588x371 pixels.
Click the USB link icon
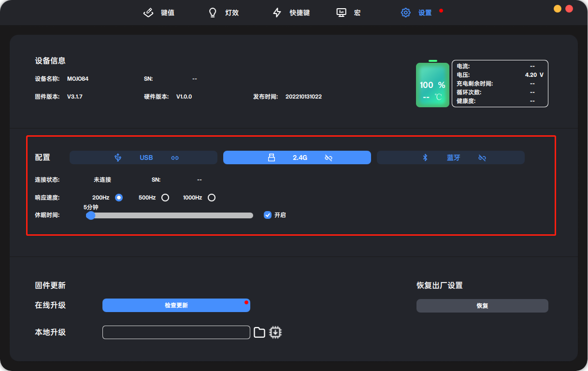click(x=174, y=157)
